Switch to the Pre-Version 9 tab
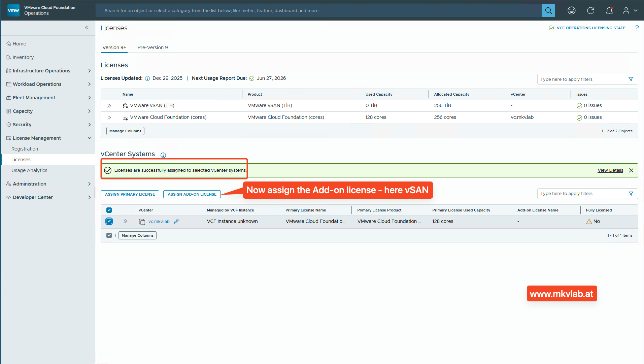644x364 pixels. click(152, 47)
